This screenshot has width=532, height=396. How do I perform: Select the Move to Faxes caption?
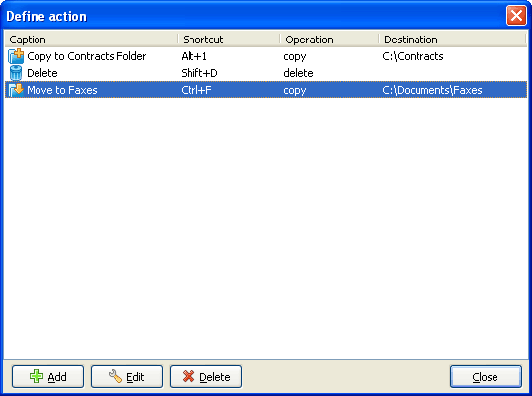pos(62,90)
